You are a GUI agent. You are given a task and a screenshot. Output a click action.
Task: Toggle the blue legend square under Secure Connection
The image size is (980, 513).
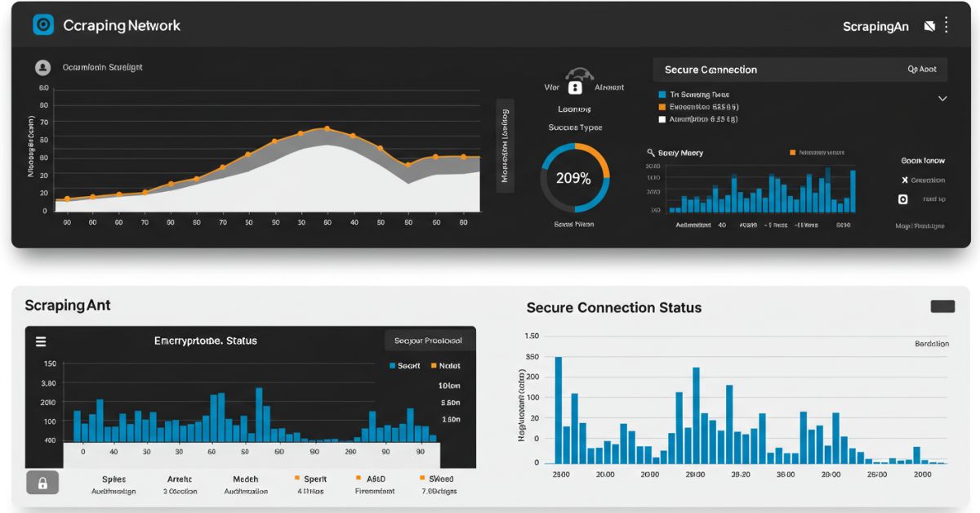[662, 95]
